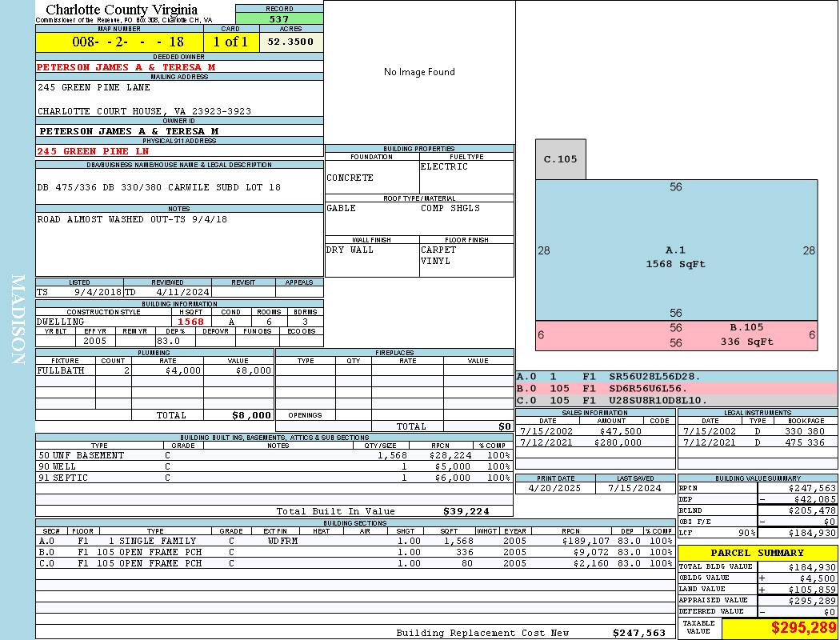Click the record number 537 field
The image size is (840, 640).
279,18
